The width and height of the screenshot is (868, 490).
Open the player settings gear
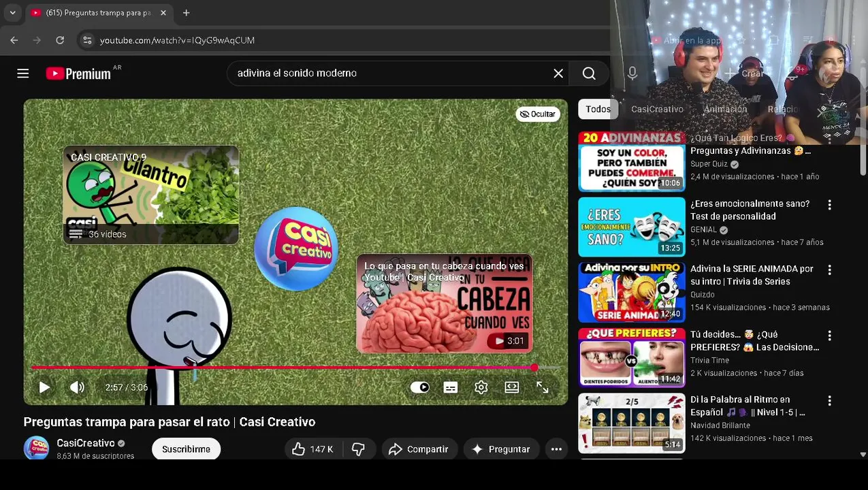pos(481,387)
